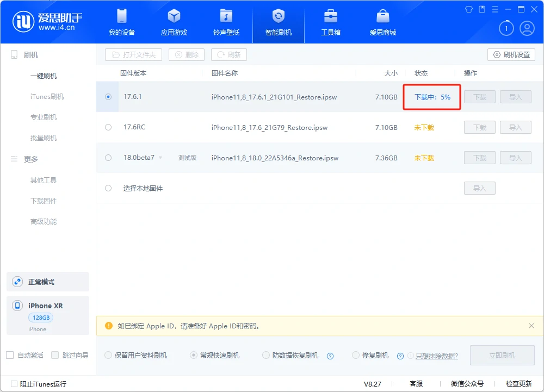This screenshot has height=392, width=544.
Task: Select firmware 17.6.1 radio button
Action: coord(108,97)
